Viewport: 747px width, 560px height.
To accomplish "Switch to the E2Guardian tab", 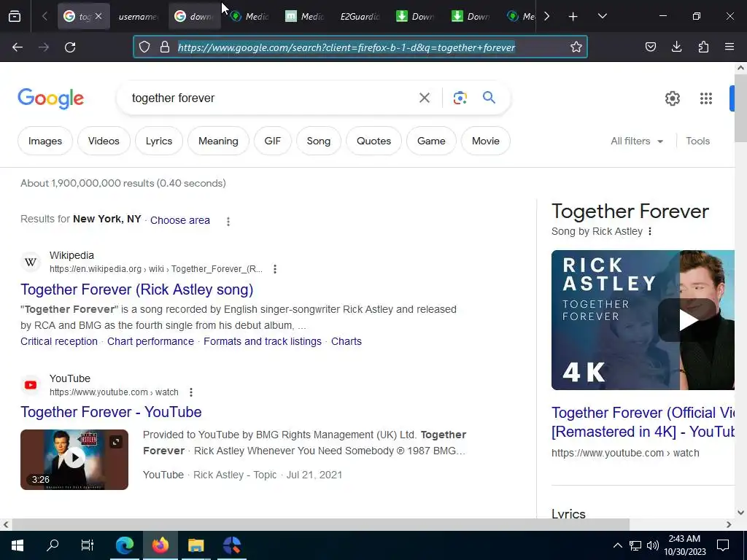I will click(x=360, y=17).
